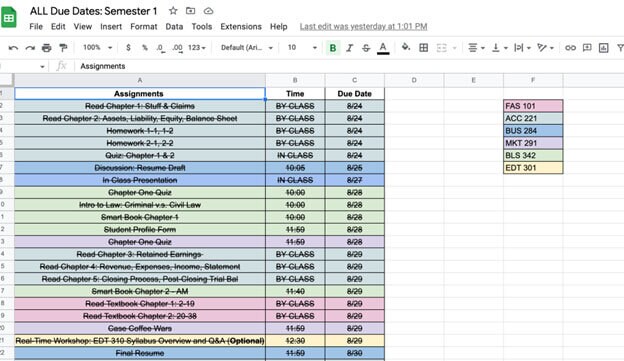624x361 pixels.
Task: Click the move to folder button
Action: (x=191, y=11)
